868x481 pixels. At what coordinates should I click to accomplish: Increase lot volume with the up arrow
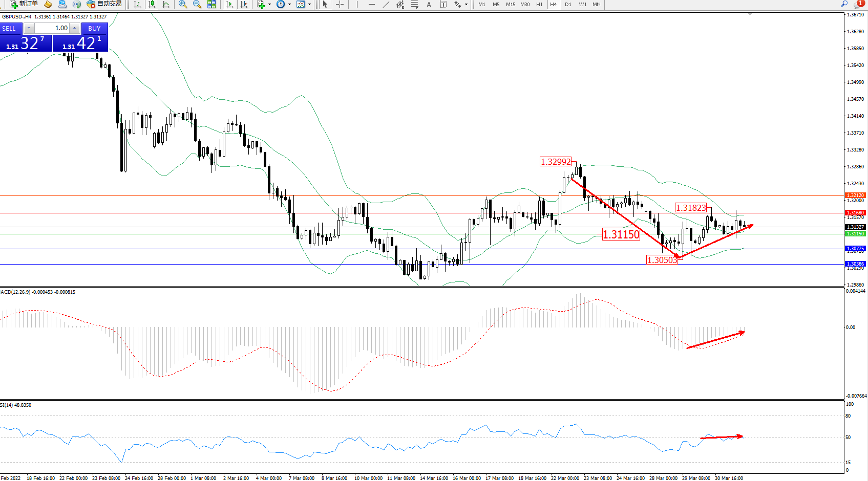75,28
